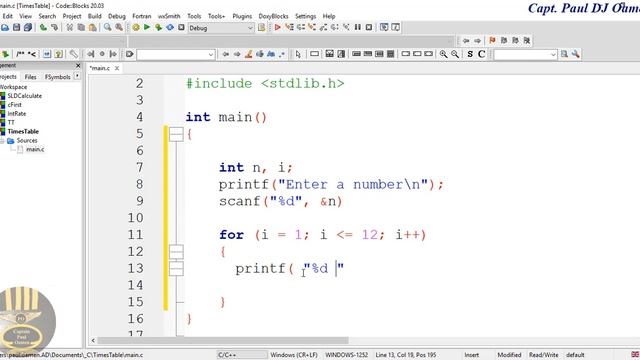This screenshot has width=640, height=360.
Task: Open the Debug menu
Action: (117, 16)
